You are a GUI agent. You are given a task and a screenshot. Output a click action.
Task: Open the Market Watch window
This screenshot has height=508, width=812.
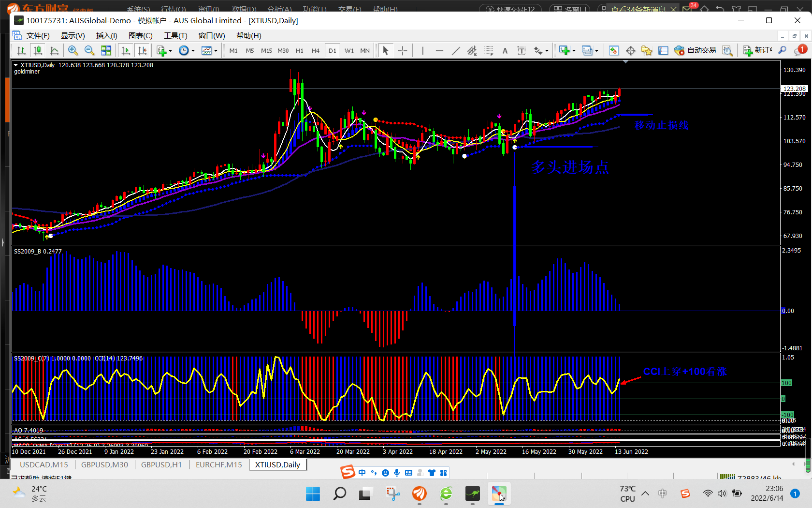(x=614, y=50)
